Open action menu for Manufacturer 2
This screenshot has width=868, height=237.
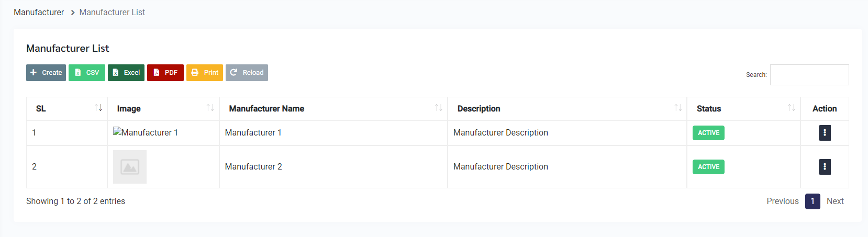pos(825,167)
